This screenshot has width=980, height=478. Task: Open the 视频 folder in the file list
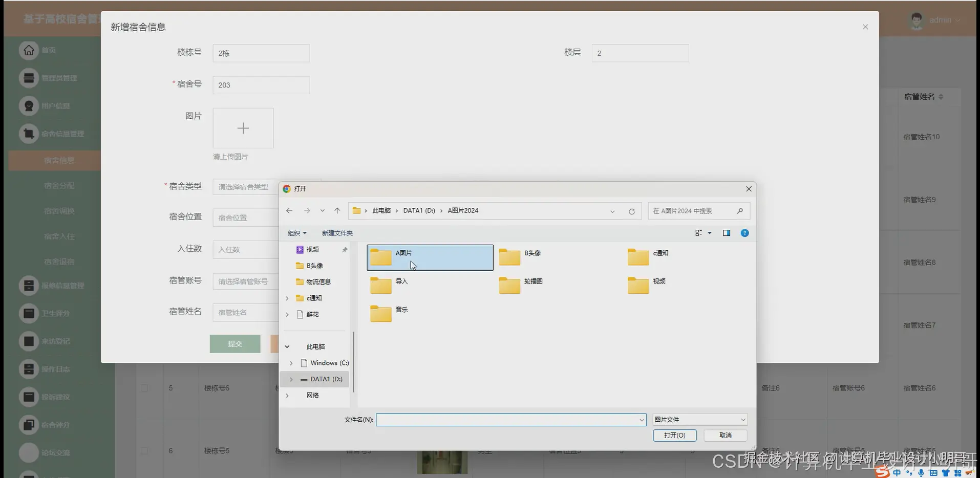647,285
